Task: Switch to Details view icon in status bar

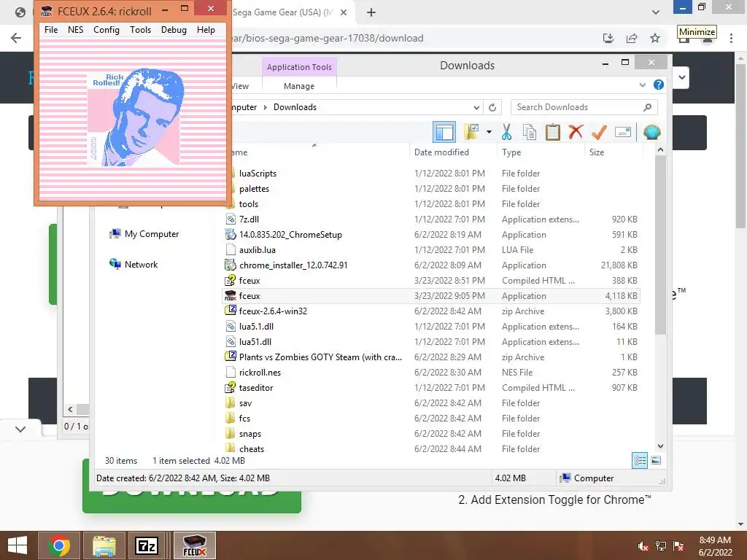Action: click(639, 460)
